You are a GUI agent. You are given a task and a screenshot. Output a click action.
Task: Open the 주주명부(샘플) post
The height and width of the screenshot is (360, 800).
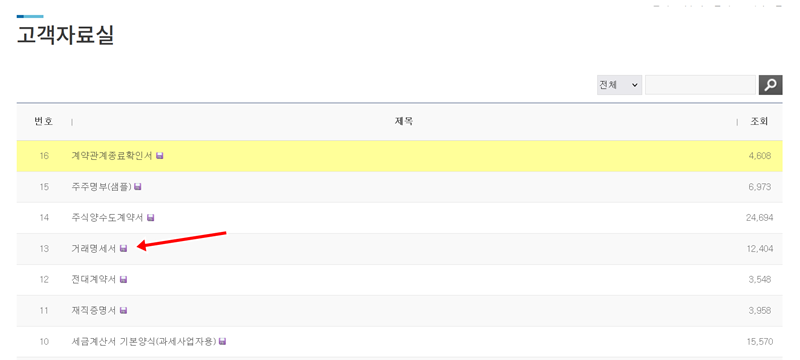[x=102, y=187]
